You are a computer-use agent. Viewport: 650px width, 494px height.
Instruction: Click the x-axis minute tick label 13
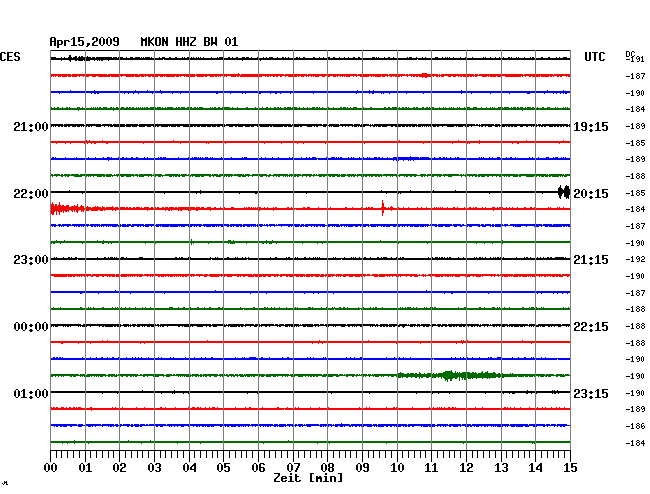(501, 467)
